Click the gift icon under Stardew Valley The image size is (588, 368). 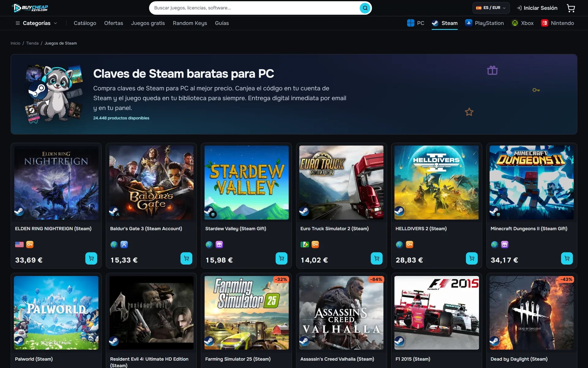(x=219, y=244)
